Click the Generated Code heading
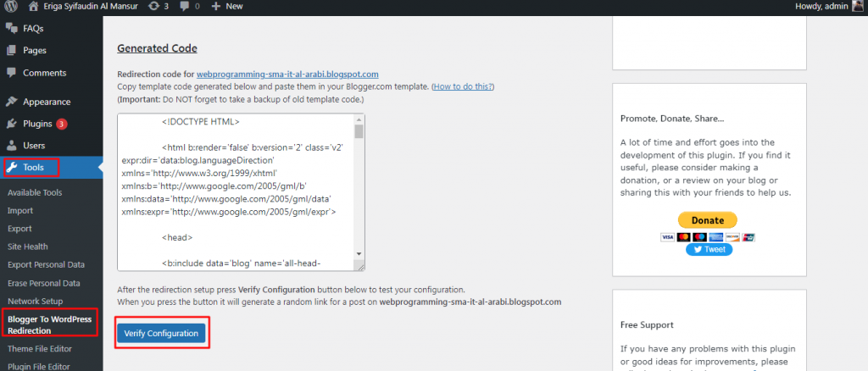The image size is (868, 371). [157, 48]
